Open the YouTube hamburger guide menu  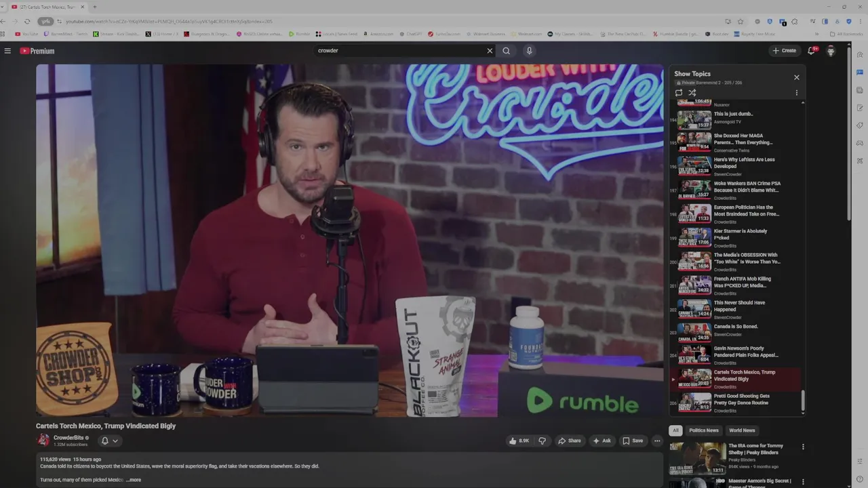point(7,51)
